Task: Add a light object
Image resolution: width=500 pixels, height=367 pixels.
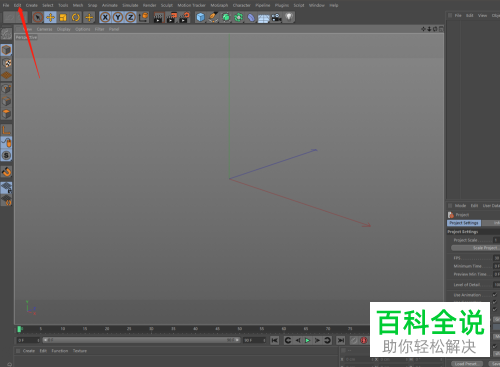Action: [289, 17]
